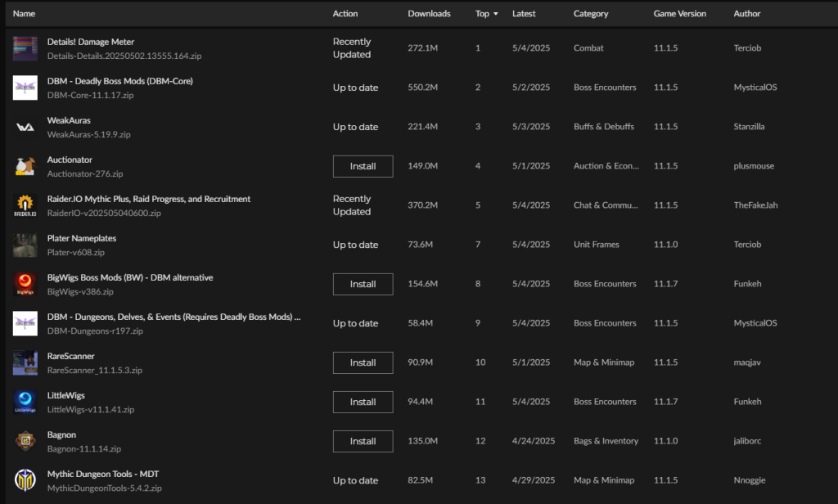This screenshot has height=504, width=838.
Task: Click Recently Updated status for Details!
Action: (352, 48)
